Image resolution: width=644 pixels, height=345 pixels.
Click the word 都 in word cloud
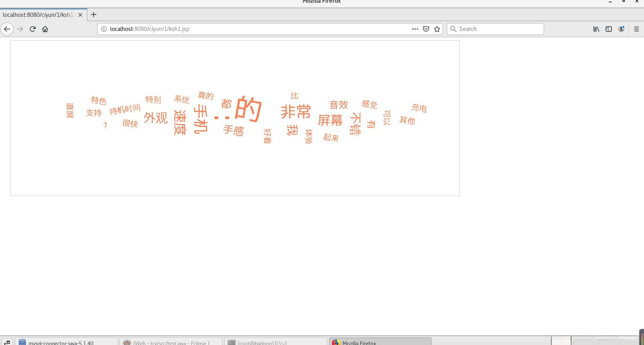(227, 104)
